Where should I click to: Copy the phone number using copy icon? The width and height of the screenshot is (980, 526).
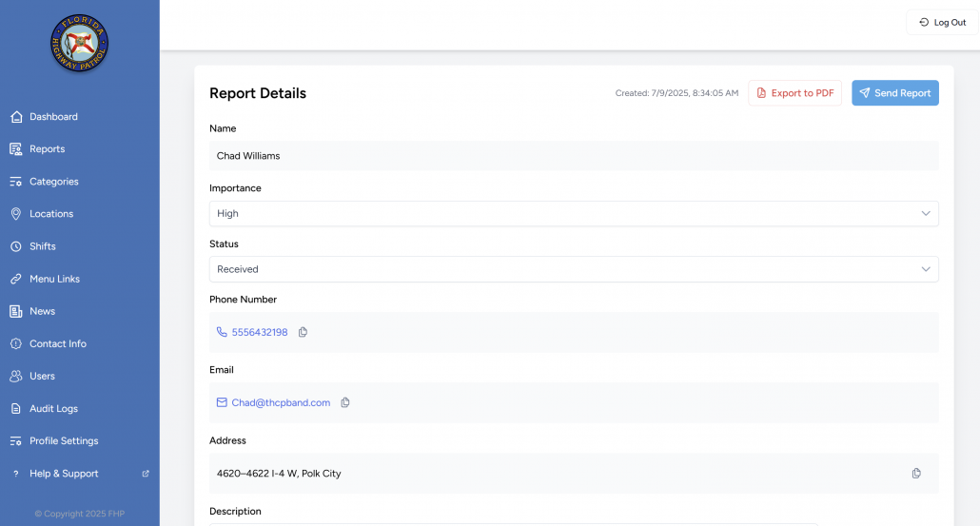coord(304,332)
